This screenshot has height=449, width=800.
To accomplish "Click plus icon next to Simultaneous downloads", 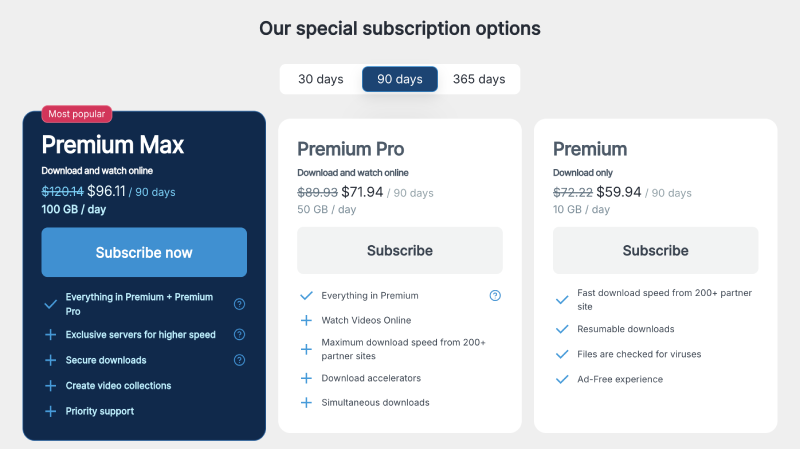I will [x=306, y=402].
